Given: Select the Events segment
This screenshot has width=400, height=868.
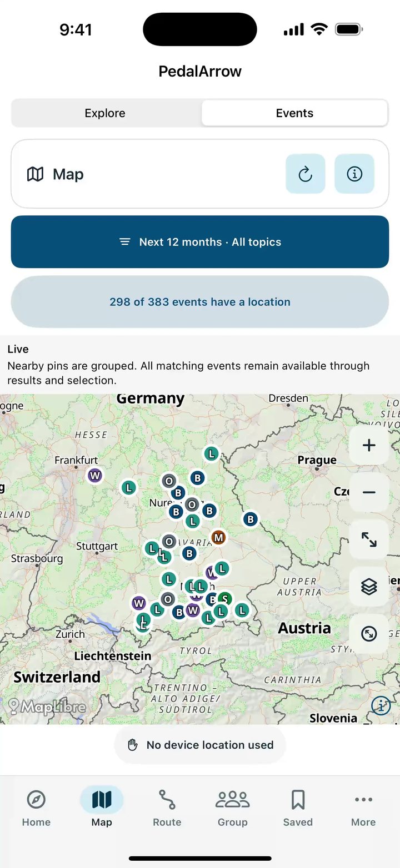Looking at the screenshot, I should [294, 113].
